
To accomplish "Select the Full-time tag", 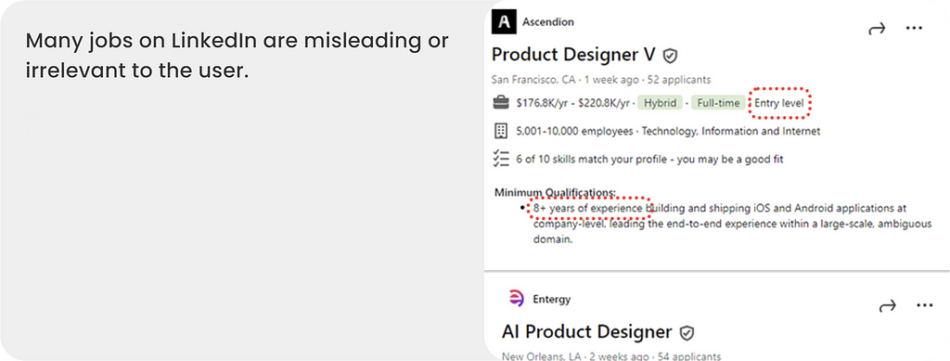I will (x=719, y=103).
